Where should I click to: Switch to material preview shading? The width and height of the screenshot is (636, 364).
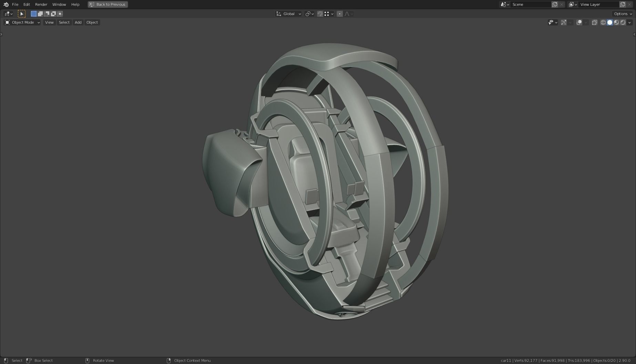616,22
